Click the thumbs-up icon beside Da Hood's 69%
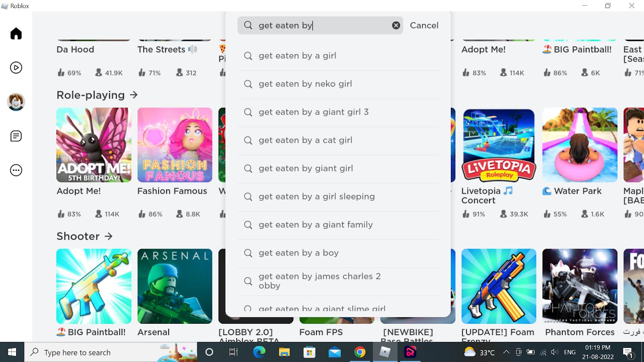644x362 pixels. pyautogui.click(x=61, y=72)
